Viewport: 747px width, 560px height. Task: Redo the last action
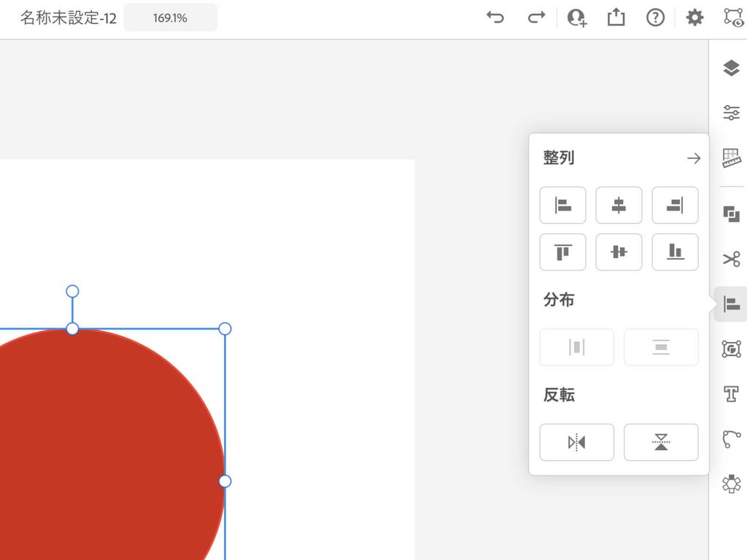point(536,17)
